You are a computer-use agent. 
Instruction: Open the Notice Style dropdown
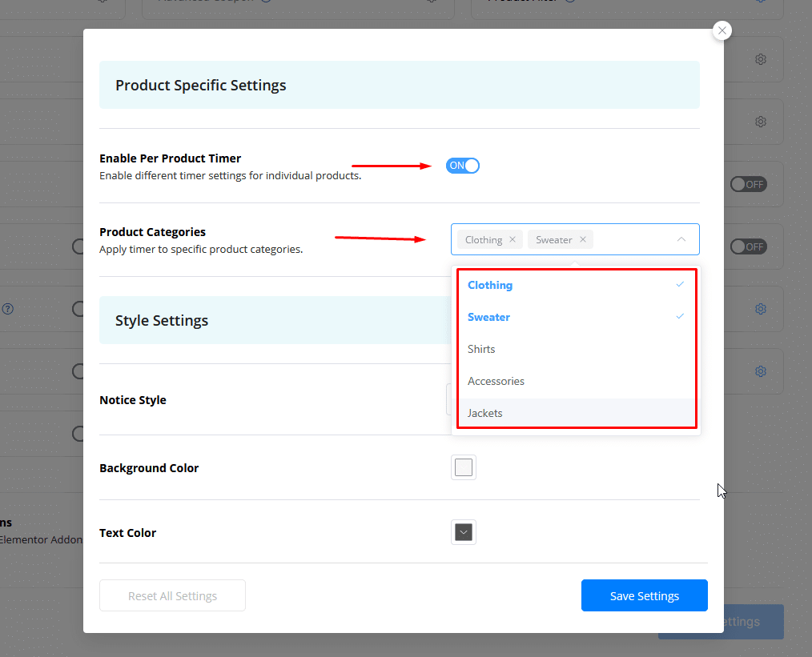click(x=448, y=399)
